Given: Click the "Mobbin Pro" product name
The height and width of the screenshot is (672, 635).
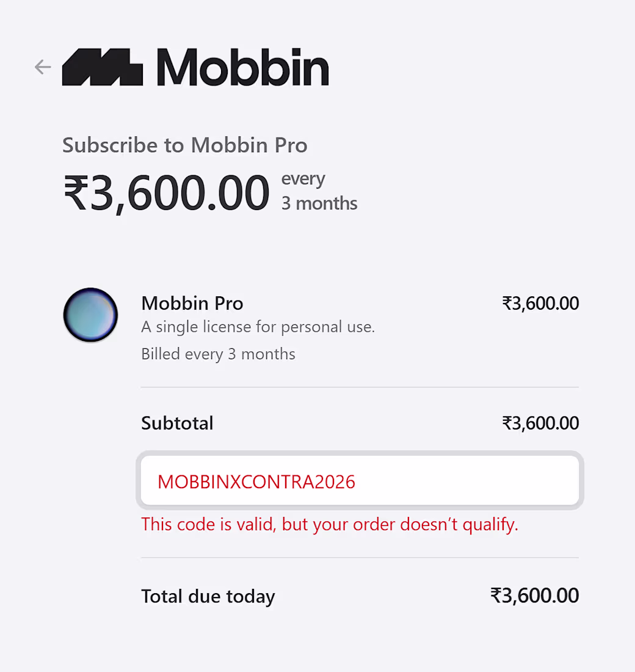Looking at the screenshot, I should (x=192, y=303).
